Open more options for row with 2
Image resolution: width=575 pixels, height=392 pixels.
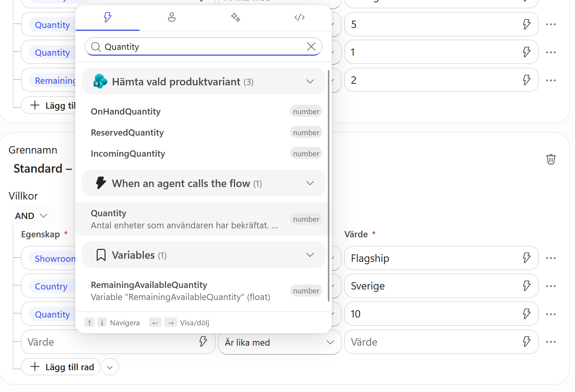tap(551, 80)
